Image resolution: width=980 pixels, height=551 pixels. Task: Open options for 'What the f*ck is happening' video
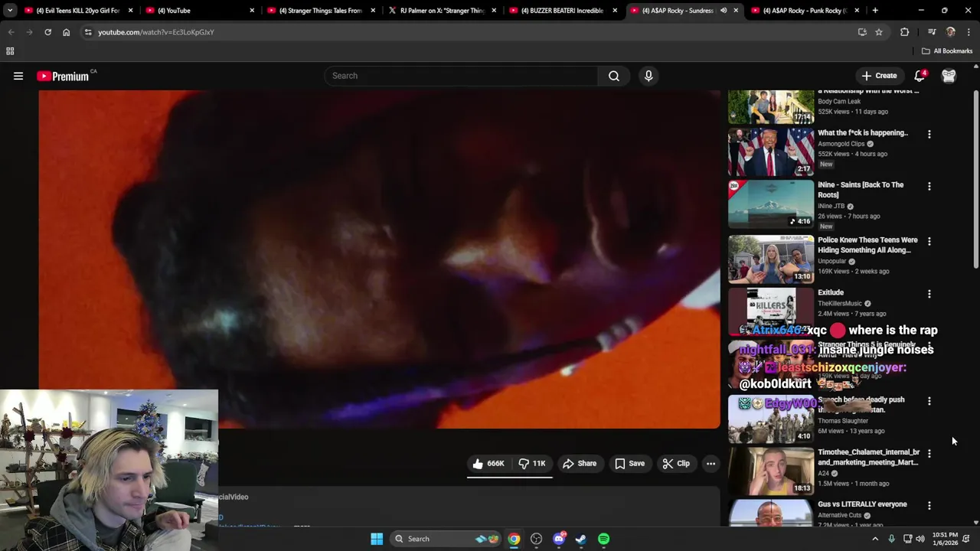[929, 134]
